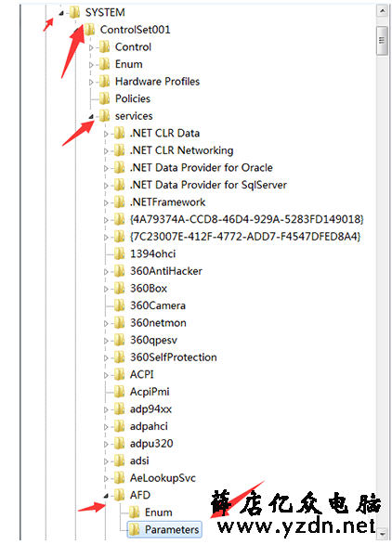Click the AcpiPmi folder icon

tap(120, 392)
